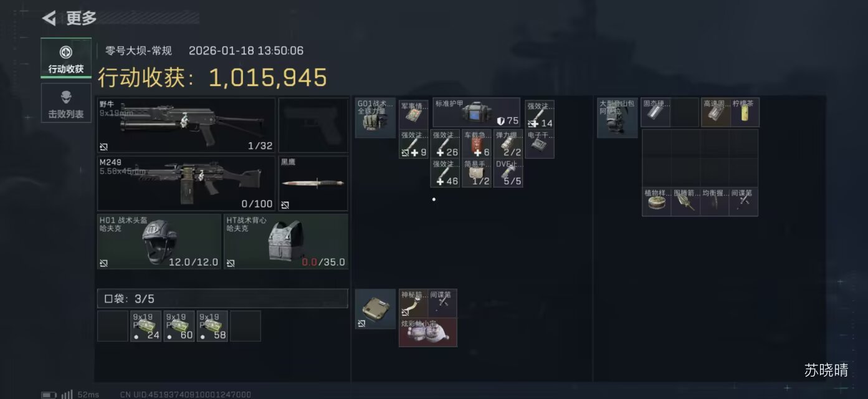Tap the 炫彩 collectible in the safe box
This screenshot has height=399, width=868.
pyautogui.click(x=428, y=332)
